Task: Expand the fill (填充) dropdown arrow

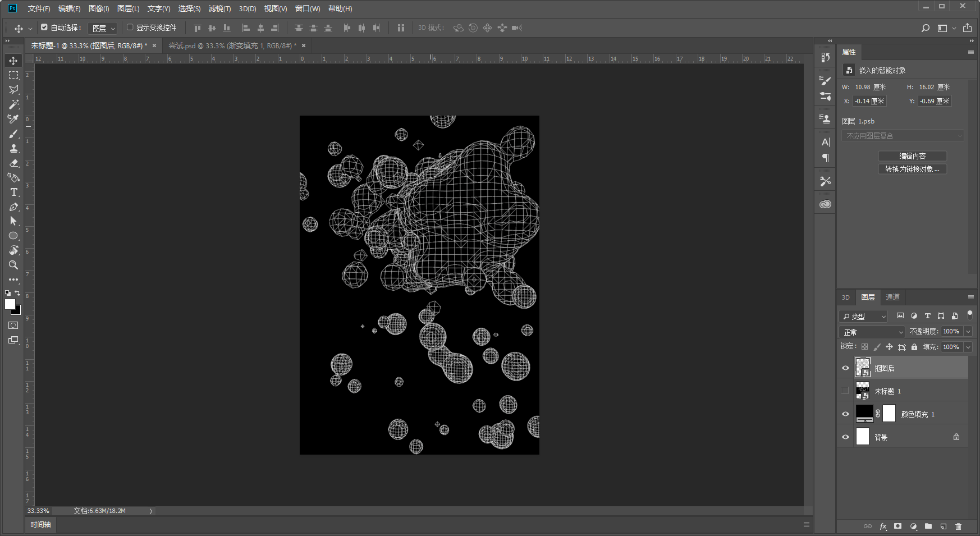Action: coord(968,347)
